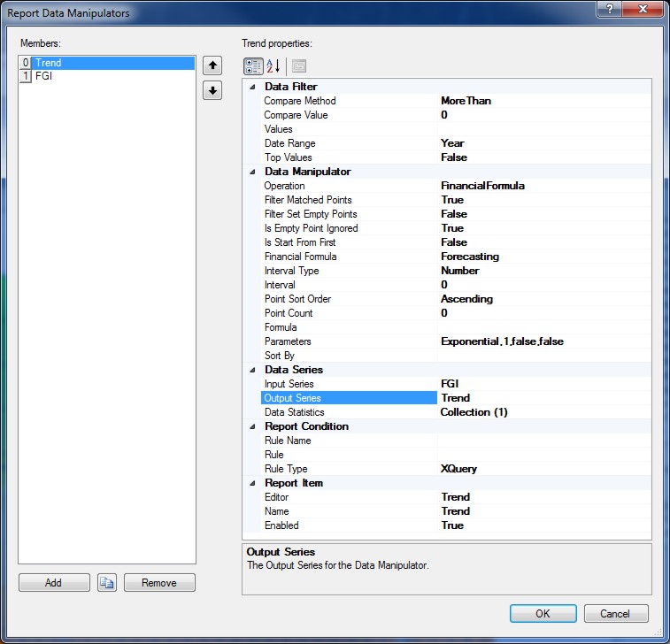Collapse the Report Item category
This screenshot has width=670, height=644.
(x=252, y=483)
